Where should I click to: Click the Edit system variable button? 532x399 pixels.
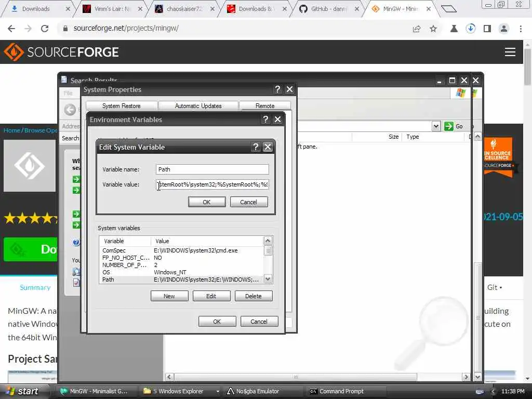pyautogui.click(x=211, y=296)
